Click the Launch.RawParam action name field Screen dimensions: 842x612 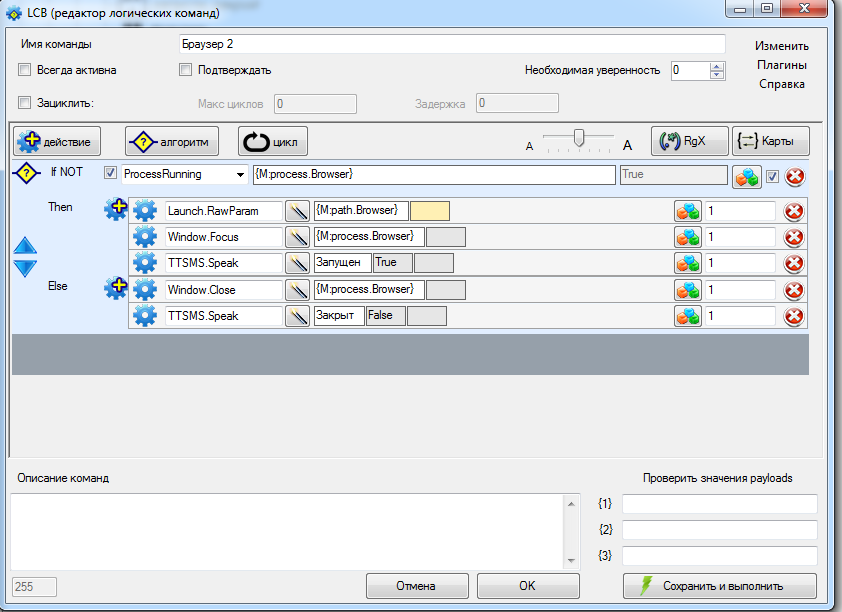pos(223,211)
